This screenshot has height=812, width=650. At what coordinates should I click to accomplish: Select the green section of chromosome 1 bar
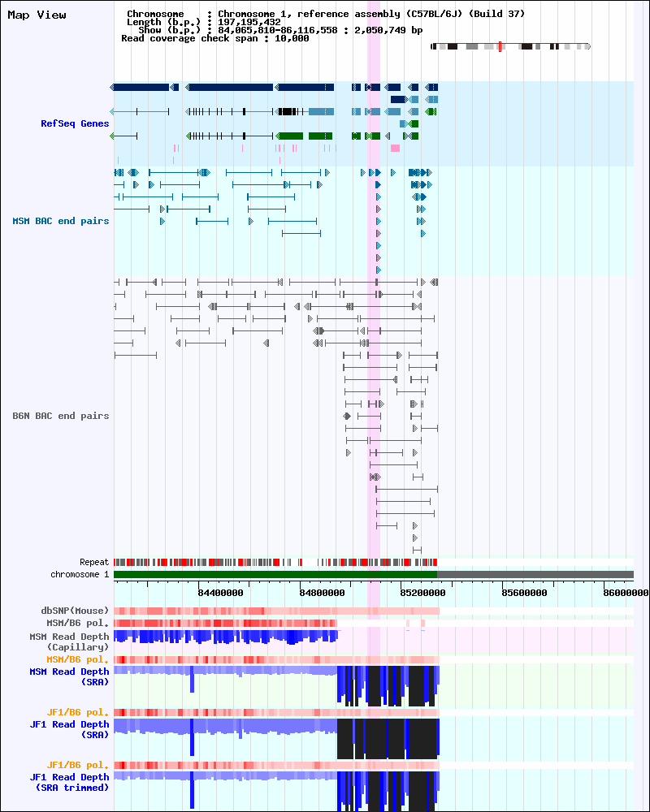[x=275, y=574]
